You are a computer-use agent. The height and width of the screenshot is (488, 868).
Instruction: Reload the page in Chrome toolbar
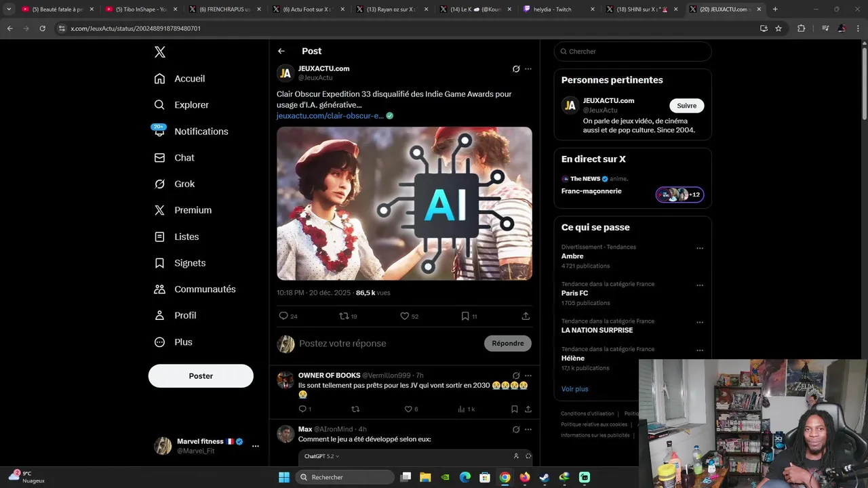point(42,28)
